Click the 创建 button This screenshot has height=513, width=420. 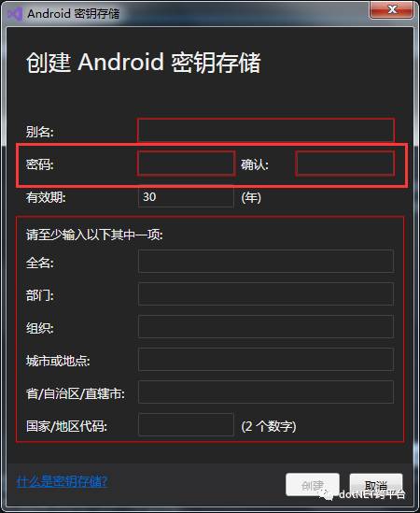(x=313, y=485)
